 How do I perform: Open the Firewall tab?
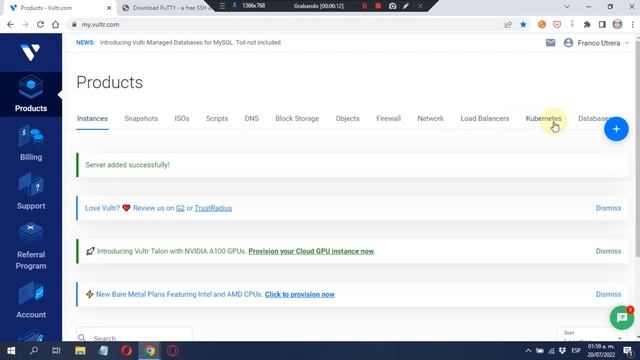click(x=388, y=118)
